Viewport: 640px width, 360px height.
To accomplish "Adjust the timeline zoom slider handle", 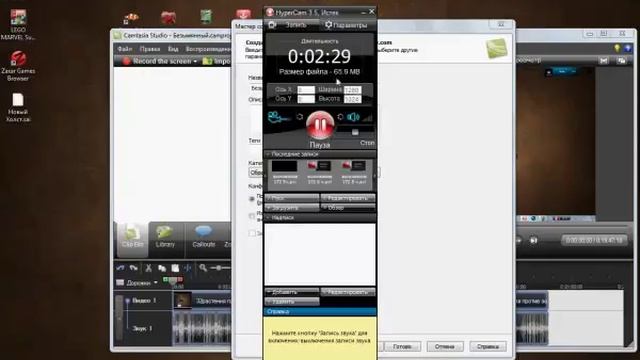I will pos(219,268).
